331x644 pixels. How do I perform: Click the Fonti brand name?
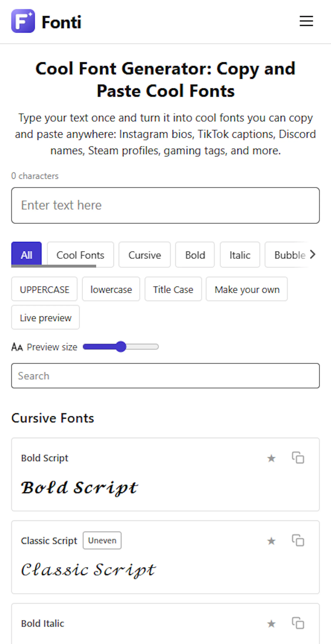[61, 22]
